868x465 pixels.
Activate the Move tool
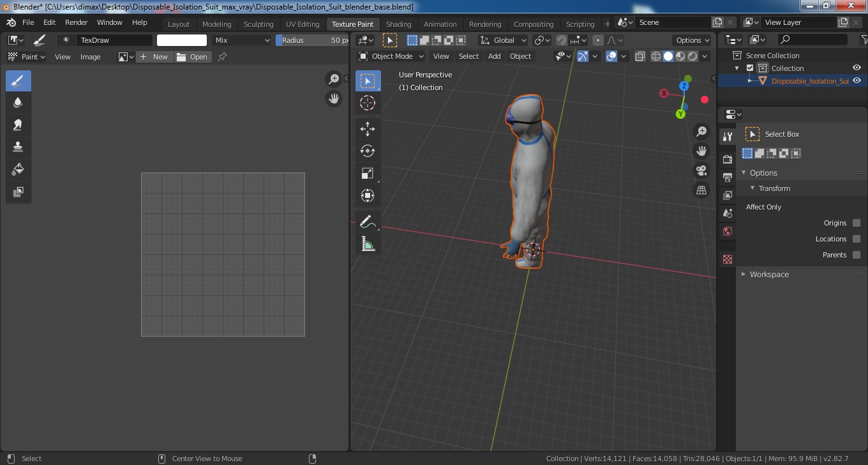click(x=368, y=129)
